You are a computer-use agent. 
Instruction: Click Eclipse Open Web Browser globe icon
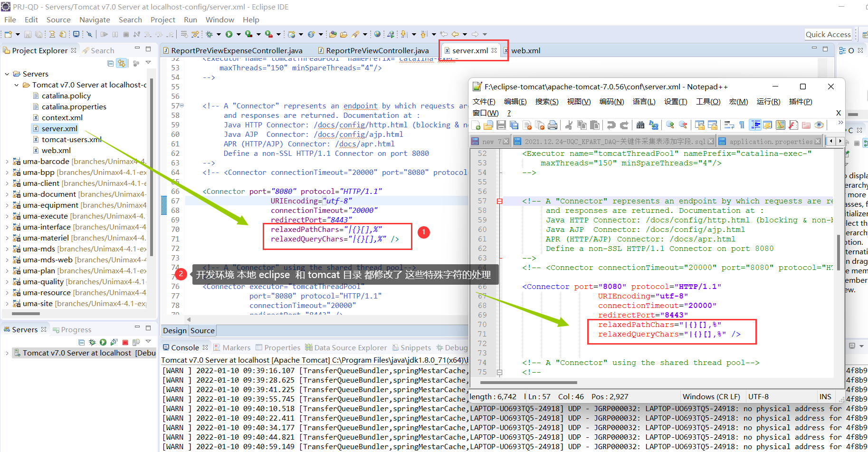[x=377, y=34]
